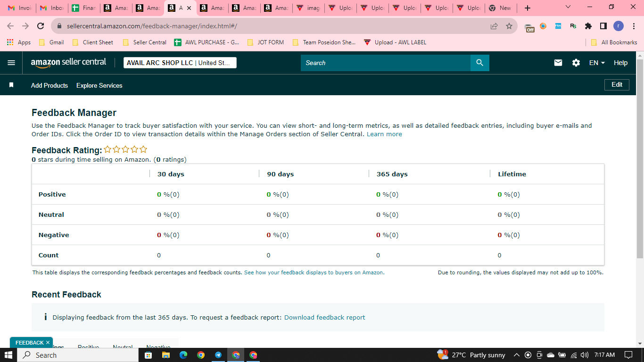The width and height of the screenshot is (644, 362).
Task: Click the browser forward arrow
Action: (25, 26)
